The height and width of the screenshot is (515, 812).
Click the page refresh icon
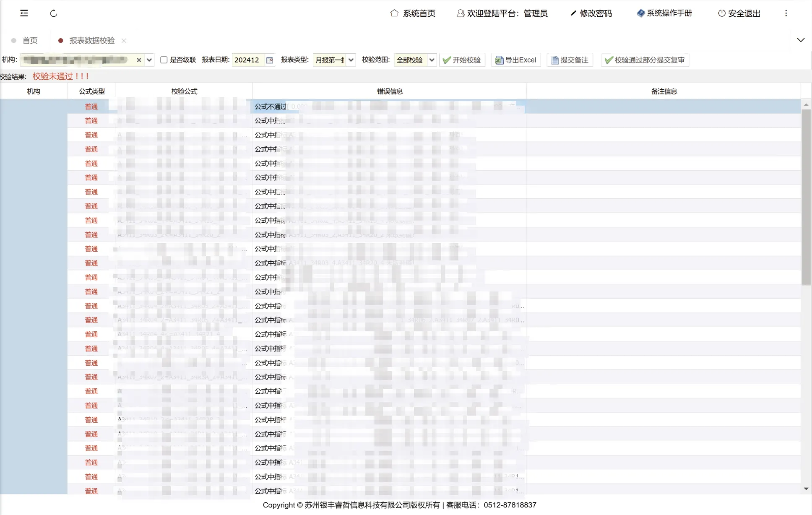pos(53,13)
